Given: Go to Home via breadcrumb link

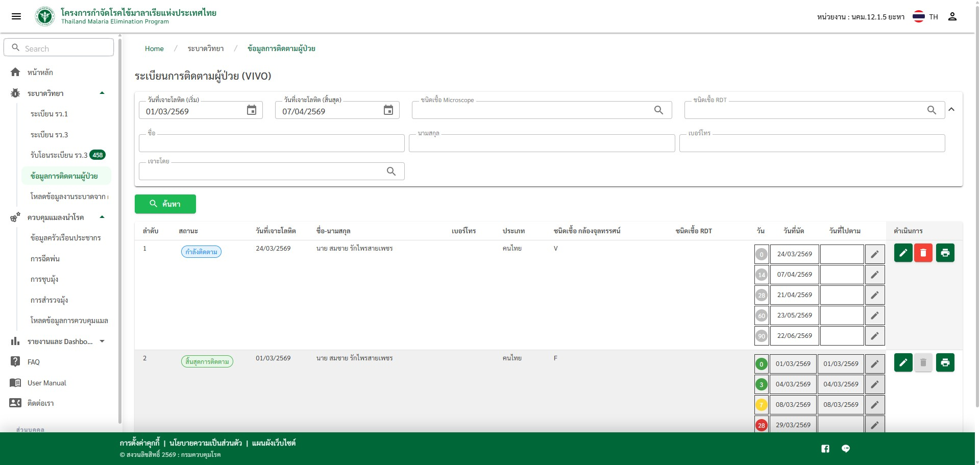Looking at the screenshot, I should coord(154,48).
